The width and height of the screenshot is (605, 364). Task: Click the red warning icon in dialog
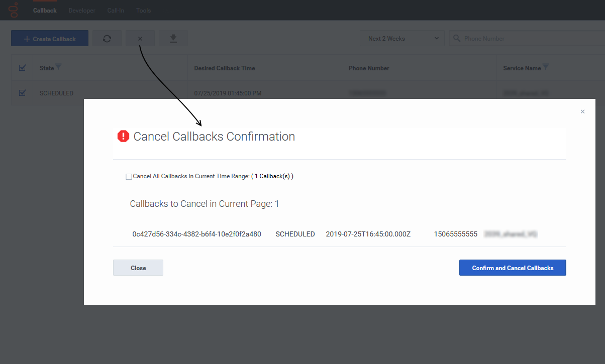coord(123,137)
